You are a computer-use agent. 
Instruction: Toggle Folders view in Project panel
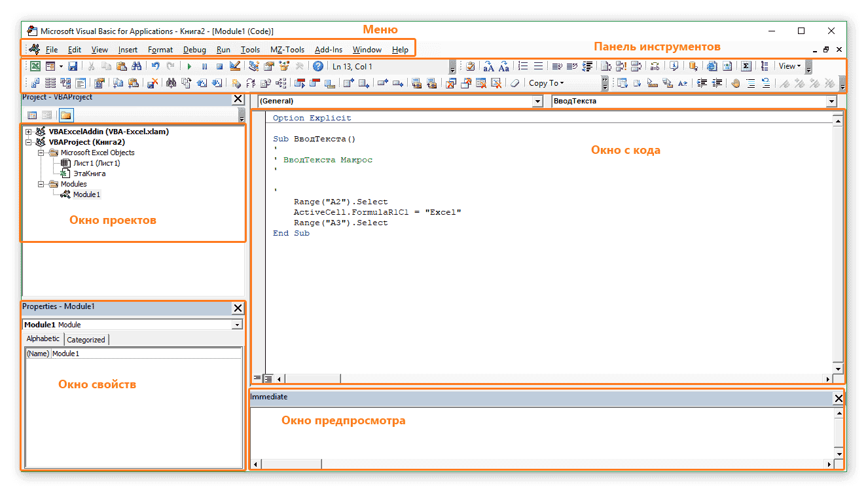tap(66, 115)
